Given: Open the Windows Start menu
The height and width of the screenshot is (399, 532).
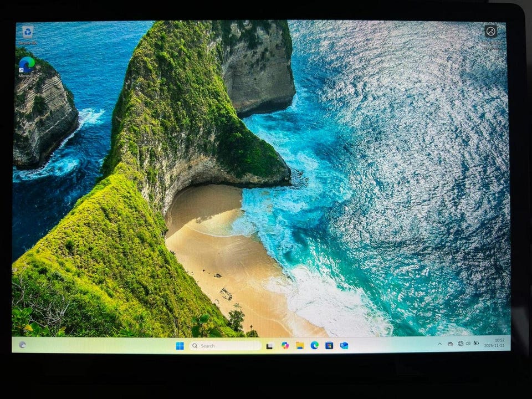Looking at the screenshot, I should pos(180,345).
